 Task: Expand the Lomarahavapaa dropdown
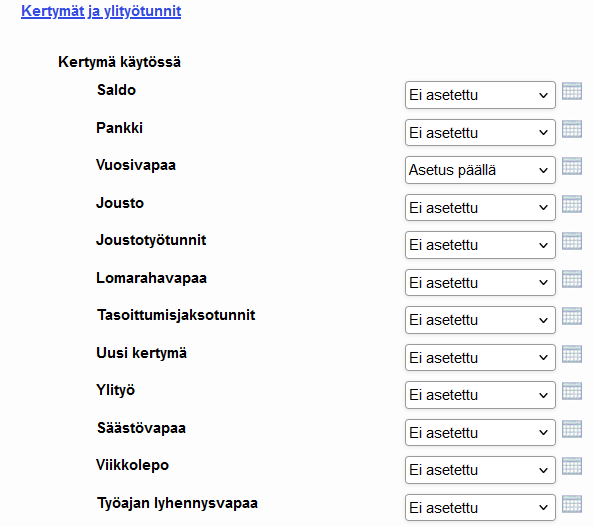pyautogui.click(x=480, y=283)
